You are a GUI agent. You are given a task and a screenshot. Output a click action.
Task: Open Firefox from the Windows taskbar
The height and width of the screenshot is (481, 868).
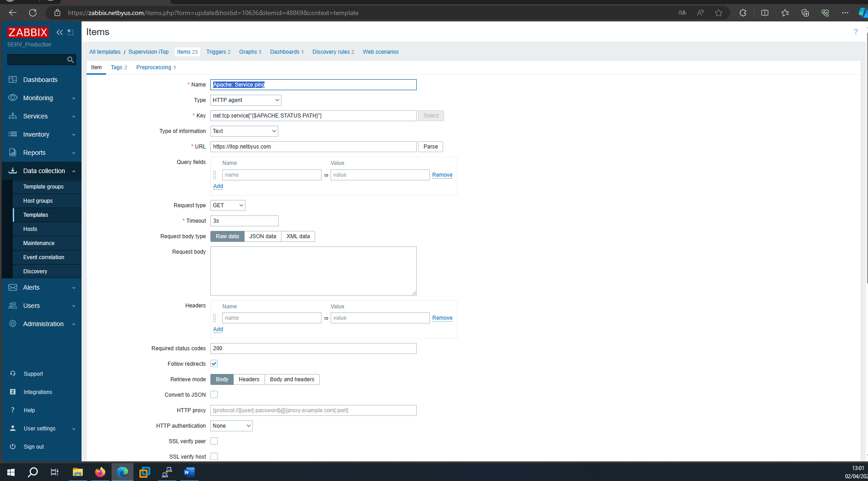point(100,472)
